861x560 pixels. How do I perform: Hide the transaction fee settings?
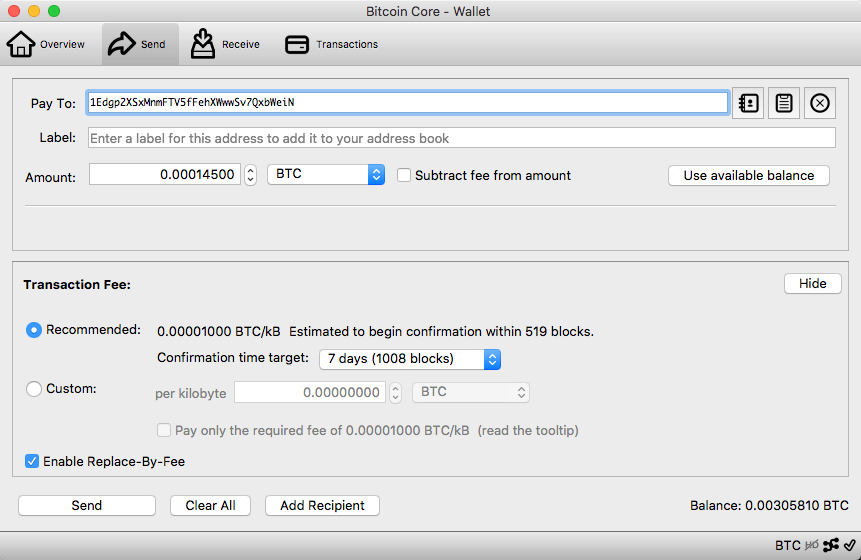click(x=812, y=283)
